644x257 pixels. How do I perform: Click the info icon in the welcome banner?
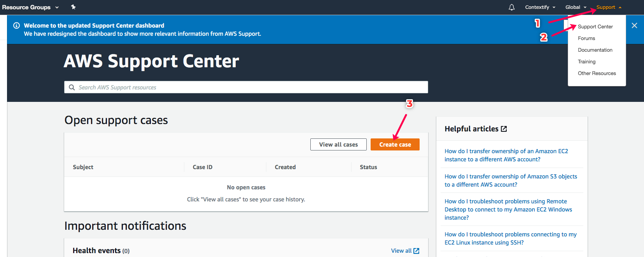click(16, 26)
